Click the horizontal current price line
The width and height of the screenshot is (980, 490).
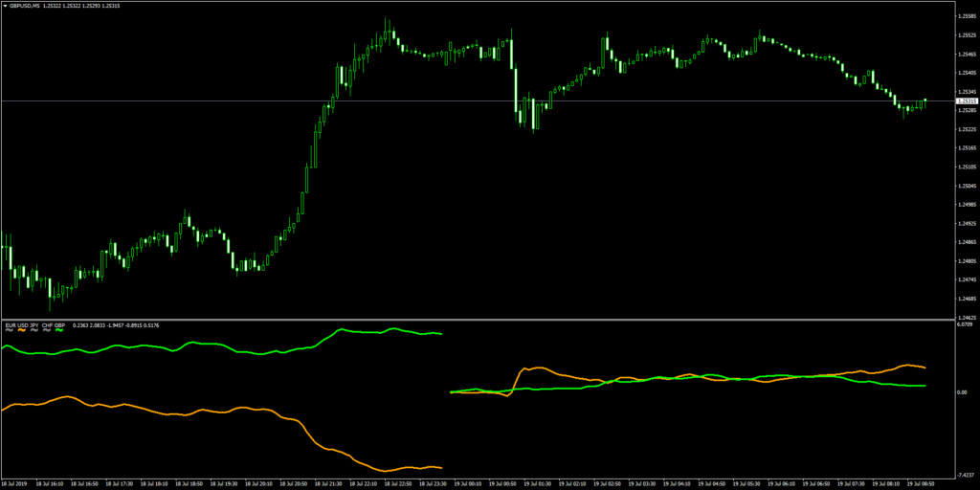click(x=479, y=100)
